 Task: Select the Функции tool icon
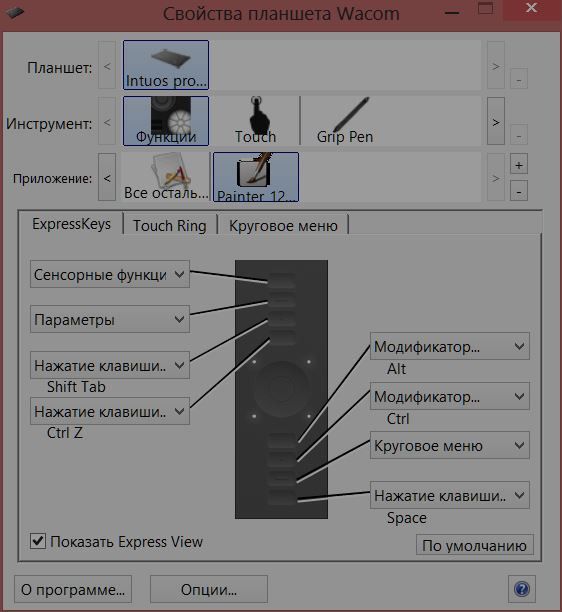166,121
